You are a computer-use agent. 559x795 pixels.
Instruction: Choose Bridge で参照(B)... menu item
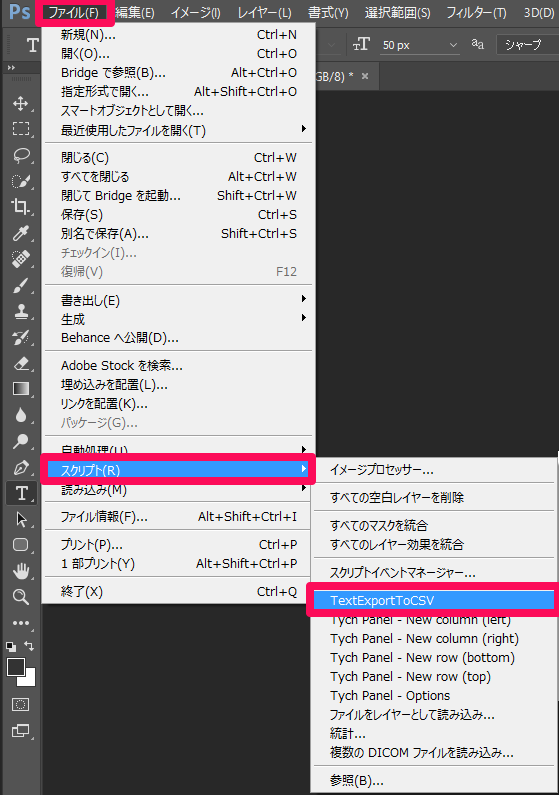coord(178,73)
